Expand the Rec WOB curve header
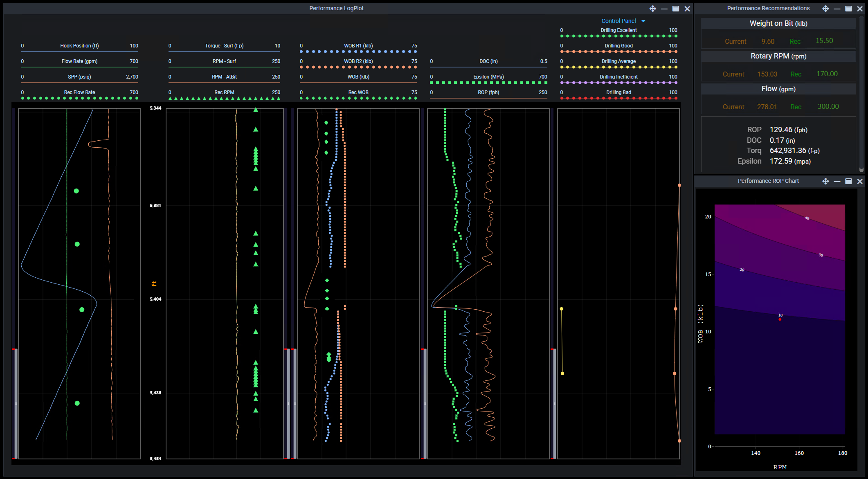 click(358, 92)
